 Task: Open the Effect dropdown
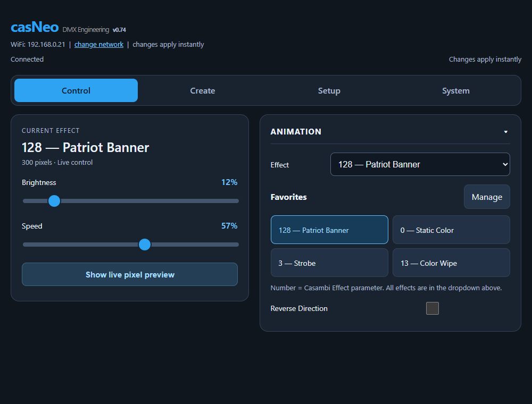[x=420, y=164]
